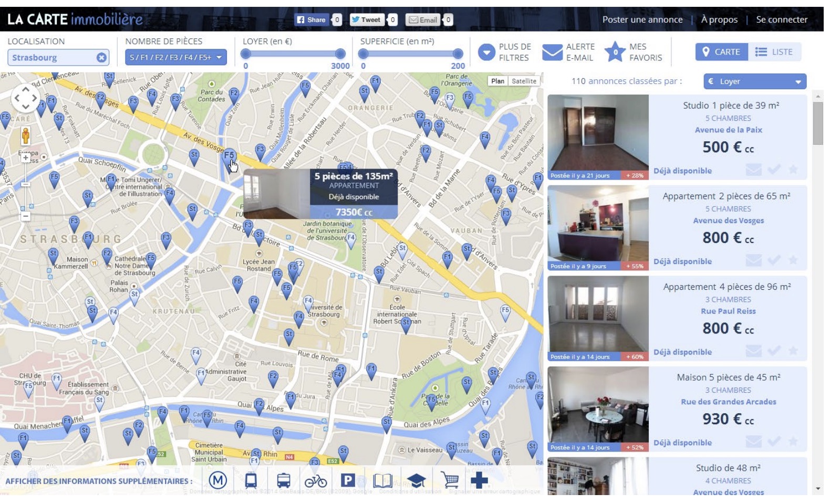Show schools via graduation cap icon
This screenshot has width=830, height=504.
coord(417,480)
